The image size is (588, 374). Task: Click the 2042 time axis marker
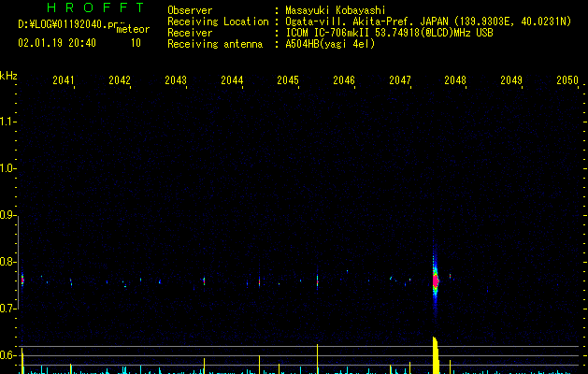(120, 80)
